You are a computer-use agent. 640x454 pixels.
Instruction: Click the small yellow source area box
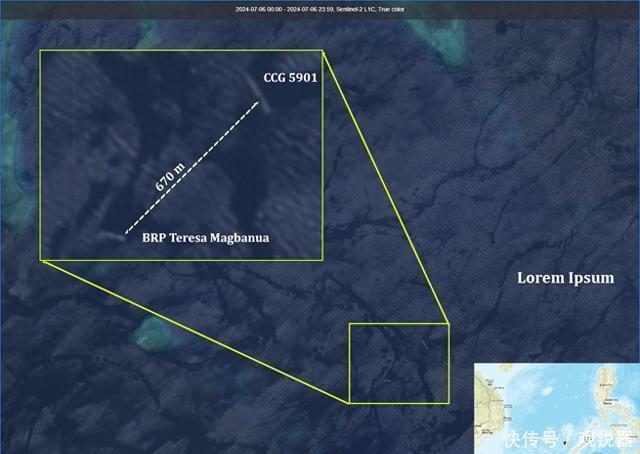point(398,362)
